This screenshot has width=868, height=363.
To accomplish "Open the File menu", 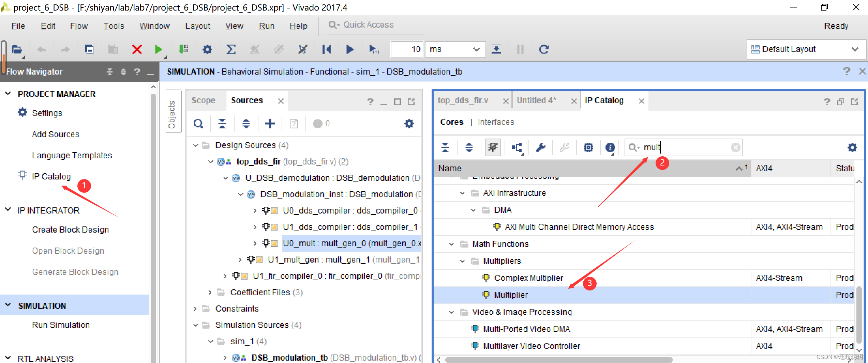I will 18,26.
